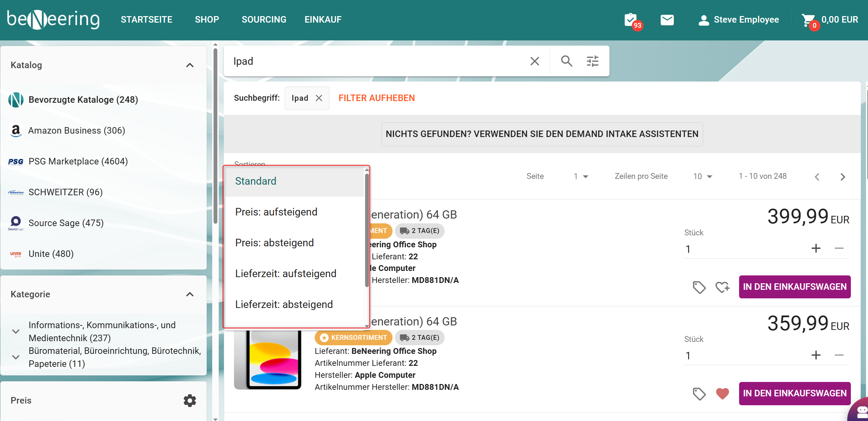Decrease quantity for the 359,99 EUR item
Image resolution: width=868 pixels, height=421 pixels.
(839, 355)
